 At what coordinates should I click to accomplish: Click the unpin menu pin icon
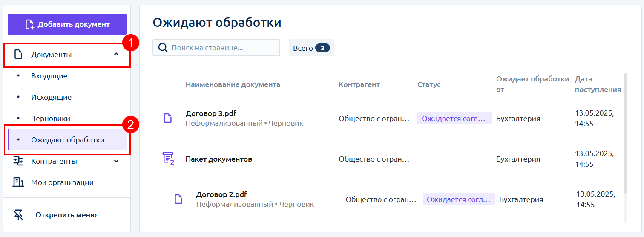tap(18, 215)
